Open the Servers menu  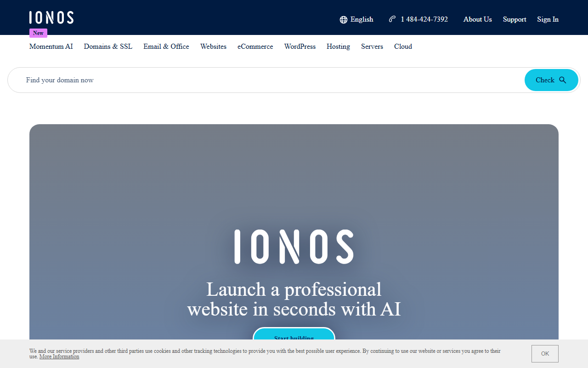point(372,46)
